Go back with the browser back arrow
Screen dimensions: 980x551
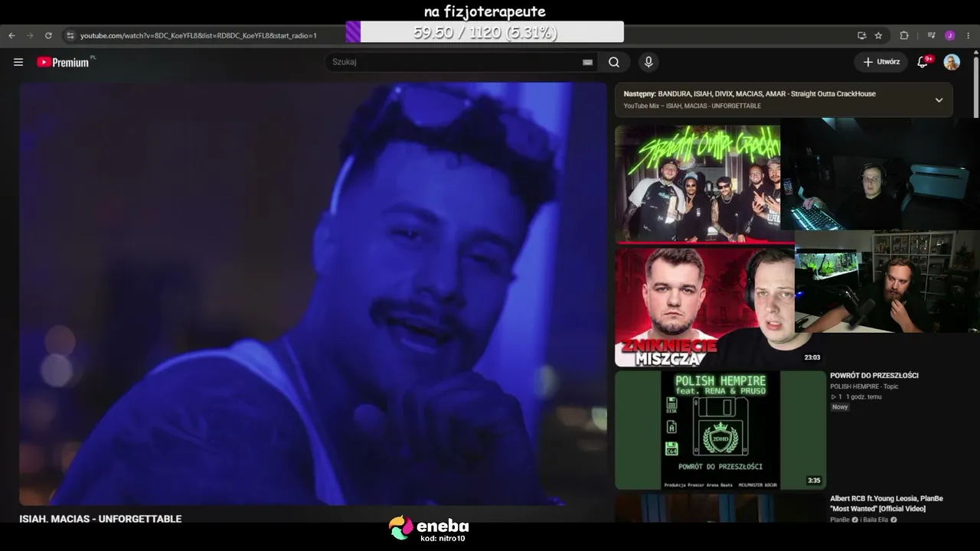pyautogui.click(x=11, y=35)
